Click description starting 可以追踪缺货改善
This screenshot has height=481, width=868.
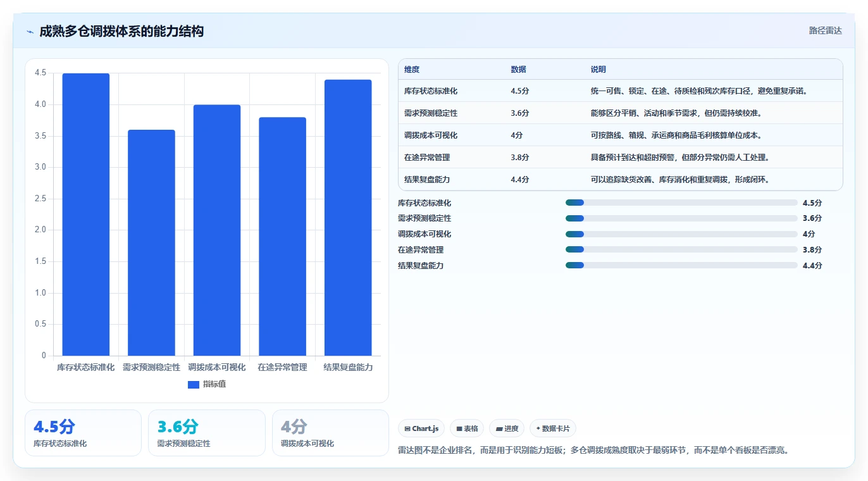[x=680, y=180]
